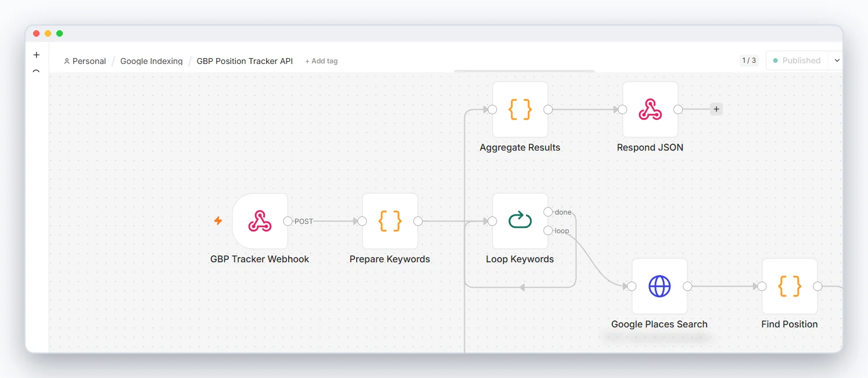Click the orange lightning trigger icon

[218, 221]
